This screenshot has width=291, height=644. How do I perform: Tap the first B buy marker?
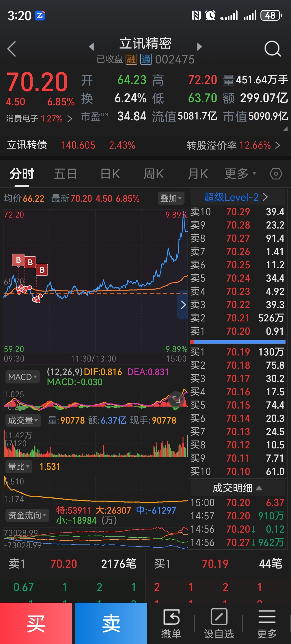[x=18, y=260]
